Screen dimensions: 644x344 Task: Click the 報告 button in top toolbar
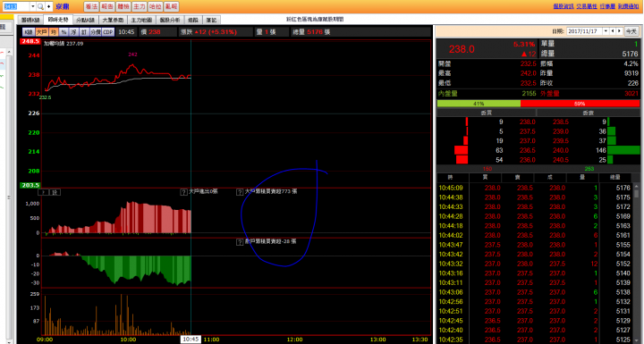tap(107, 6)
